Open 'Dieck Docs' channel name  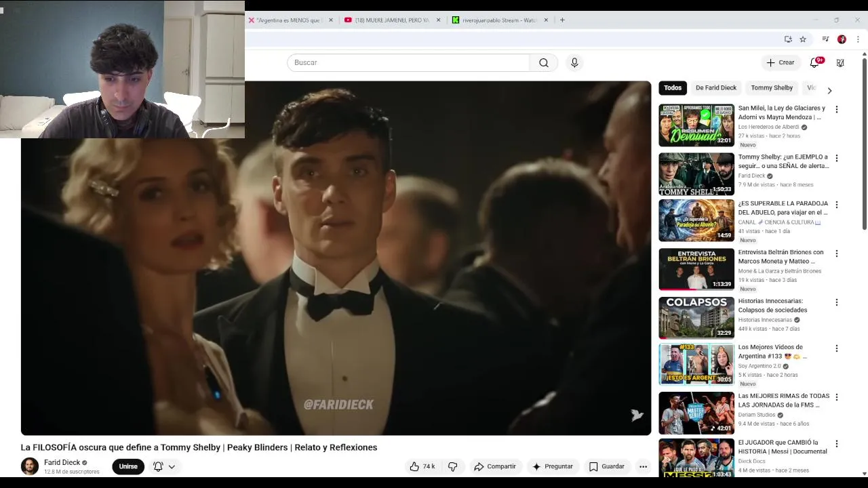pyautogui.click(x=752, y=462)
